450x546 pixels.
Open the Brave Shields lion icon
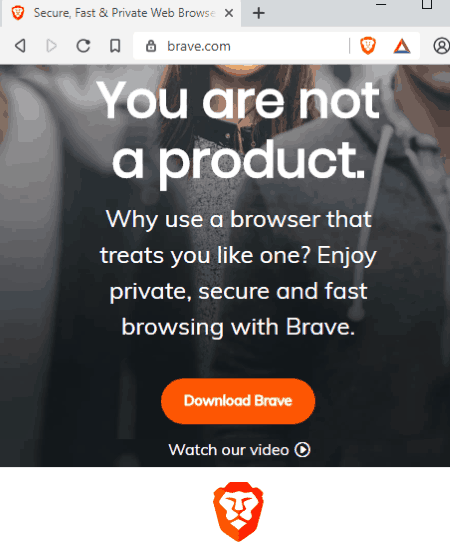[368, 46]
